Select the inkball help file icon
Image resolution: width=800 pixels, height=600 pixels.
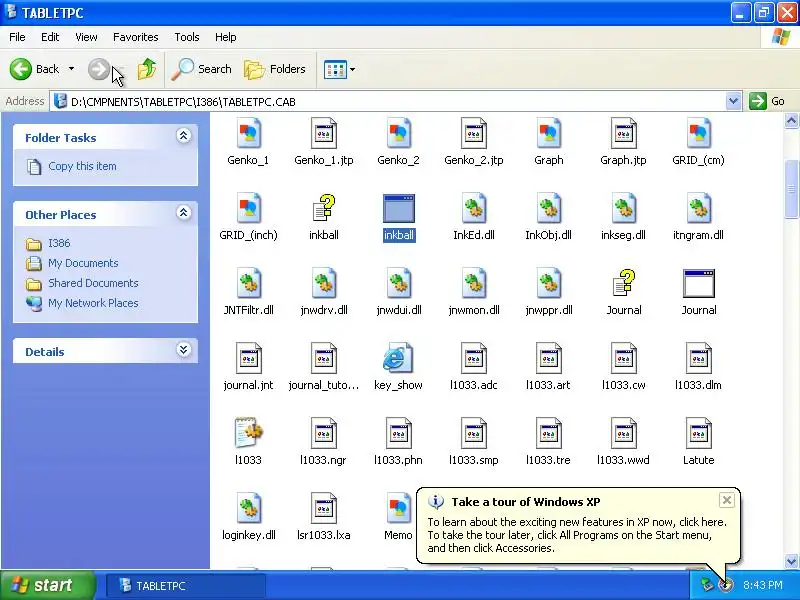(x=323, y=208)
